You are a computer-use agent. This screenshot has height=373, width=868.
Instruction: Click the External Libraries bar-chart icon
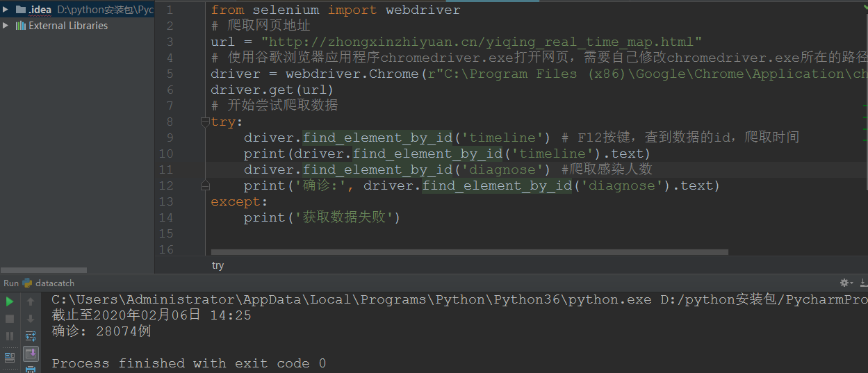[21, 26]
